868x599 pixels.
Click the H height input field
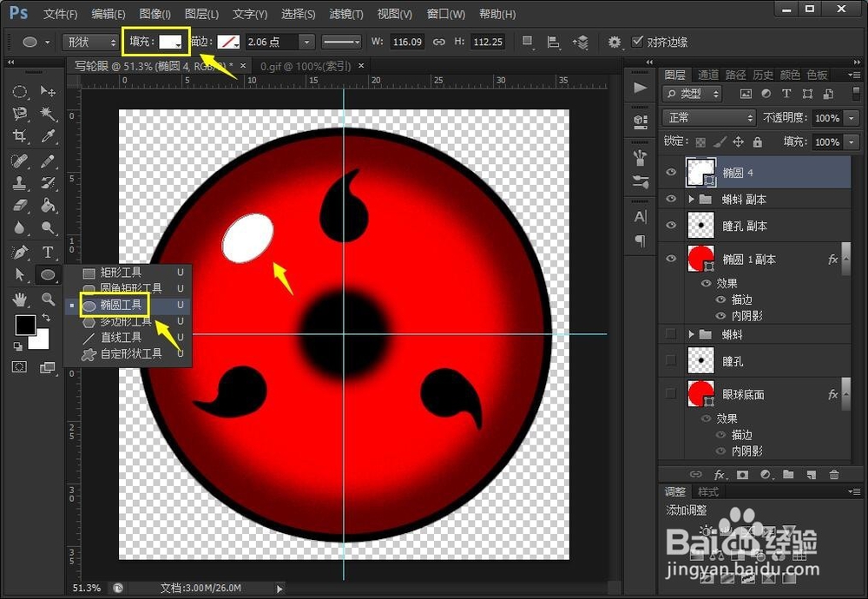coord(488,42)
